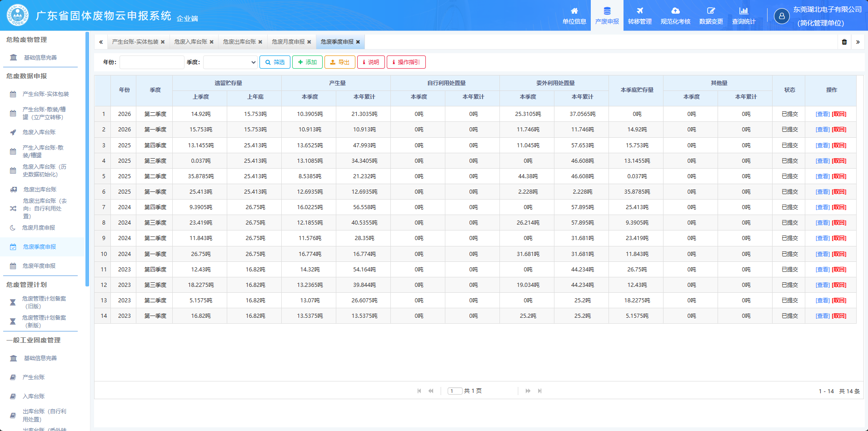
Task: Open 产生台账-散装/槽罐 in sidebar
Action: (x=44, y=113)
